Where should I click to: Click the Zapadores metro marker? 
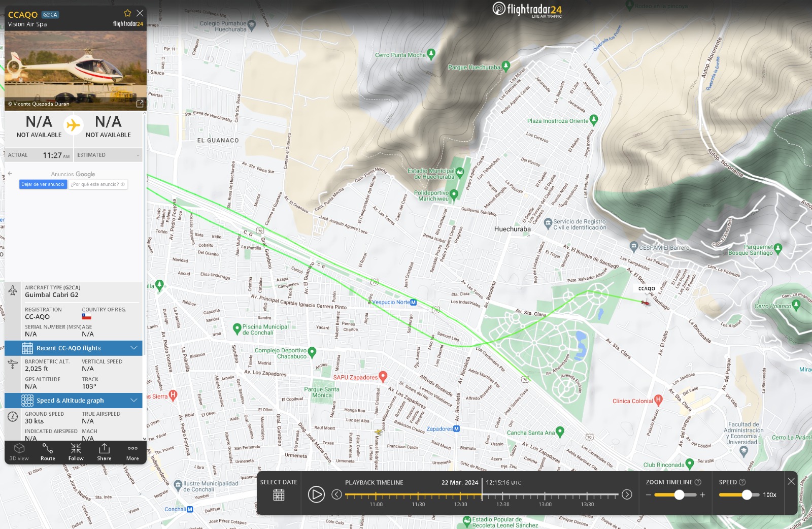(x=456, y=429)
